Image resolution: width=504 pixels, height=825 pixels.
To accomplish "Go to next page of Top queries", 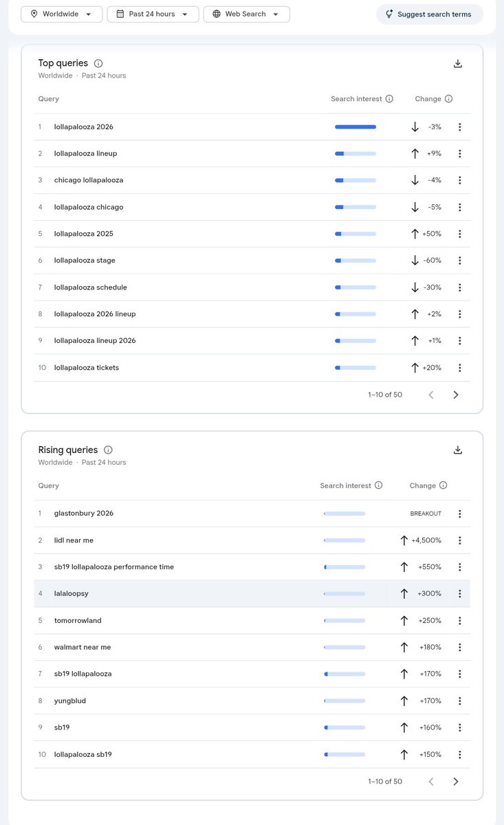I will pos(455,395).
